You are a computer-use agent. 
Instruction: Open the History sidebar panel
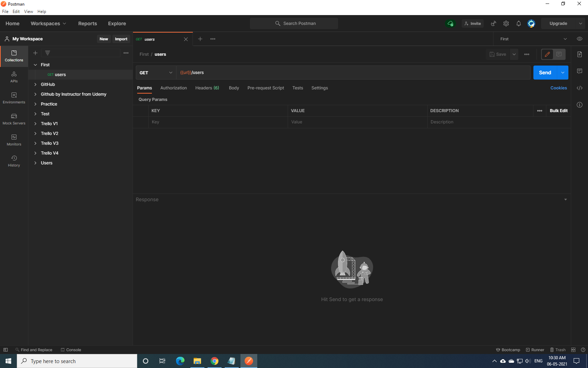coord(14,161)
